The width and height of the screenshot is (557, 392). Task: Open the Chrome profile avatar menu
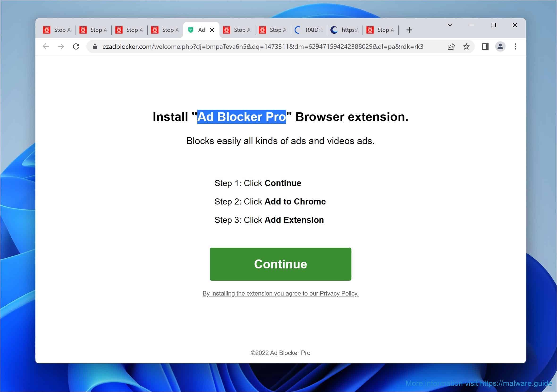[x=500, y=46]
